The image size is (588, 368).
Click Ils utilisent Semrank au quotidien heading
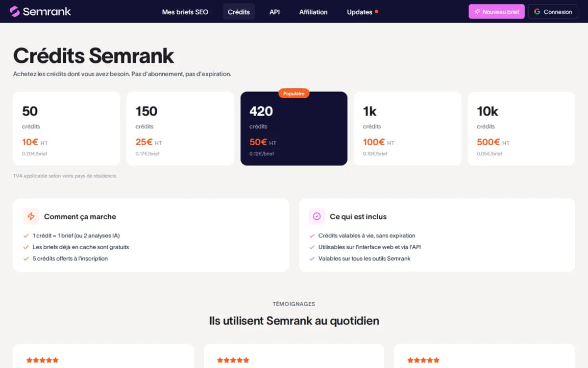coord(294,321)
